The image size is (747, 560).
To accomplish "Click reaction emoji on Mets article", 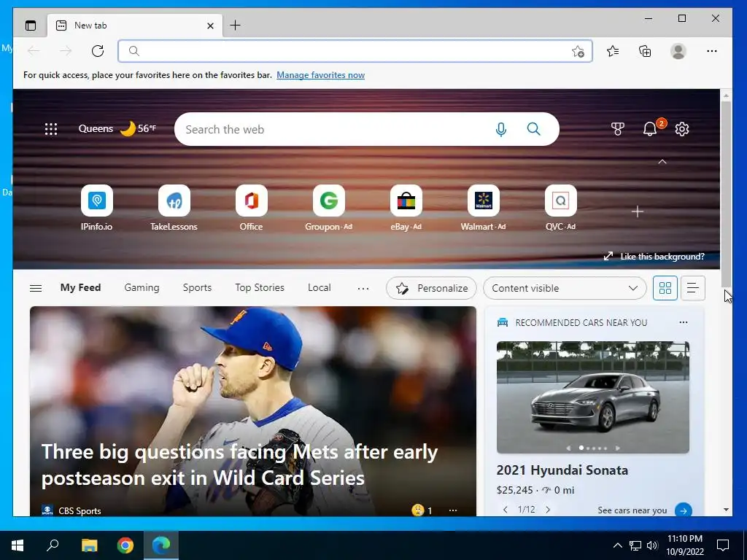I will pyautogui.click(x=418, y=510).
